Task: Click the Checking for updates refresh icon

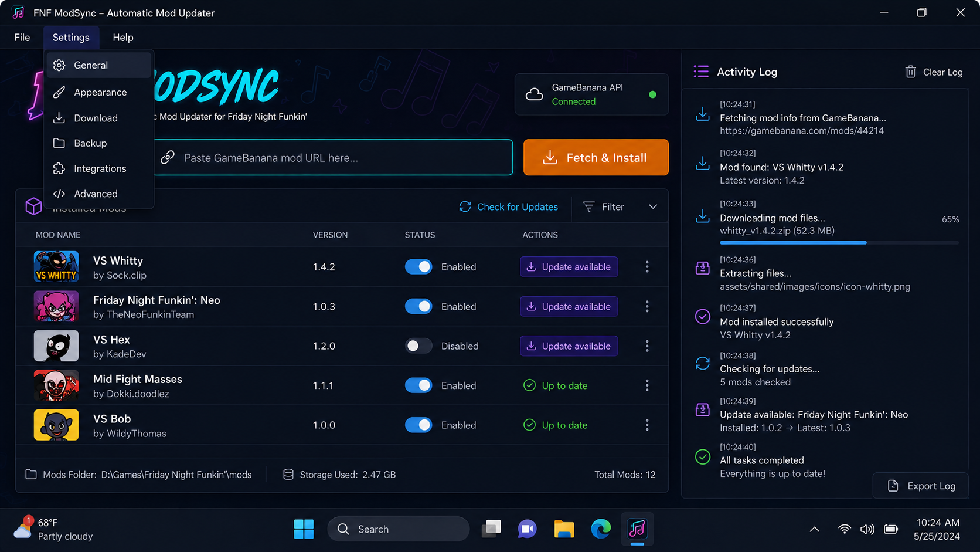Action: (x=702, y=364)
